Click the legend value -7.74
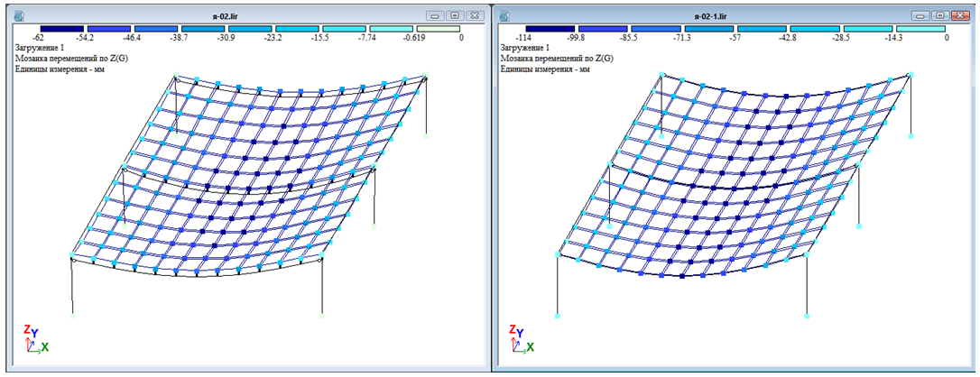980x377 pixels. [x=368, y=38]
